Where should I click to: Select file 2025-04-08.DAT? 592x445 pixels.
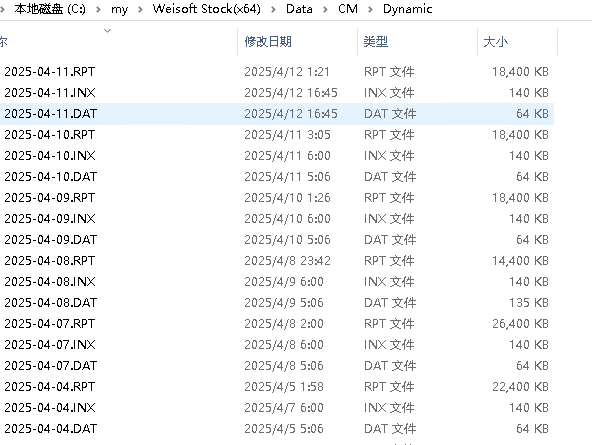click(x=51, y=303)
